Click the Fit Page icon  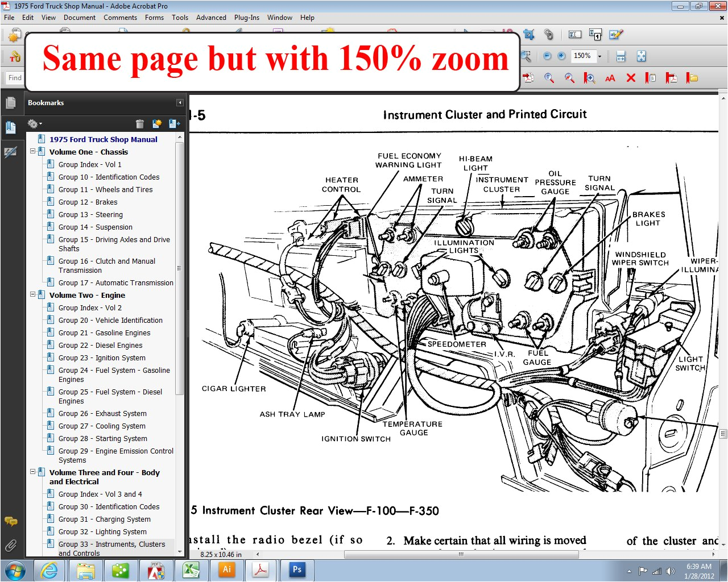641,56
